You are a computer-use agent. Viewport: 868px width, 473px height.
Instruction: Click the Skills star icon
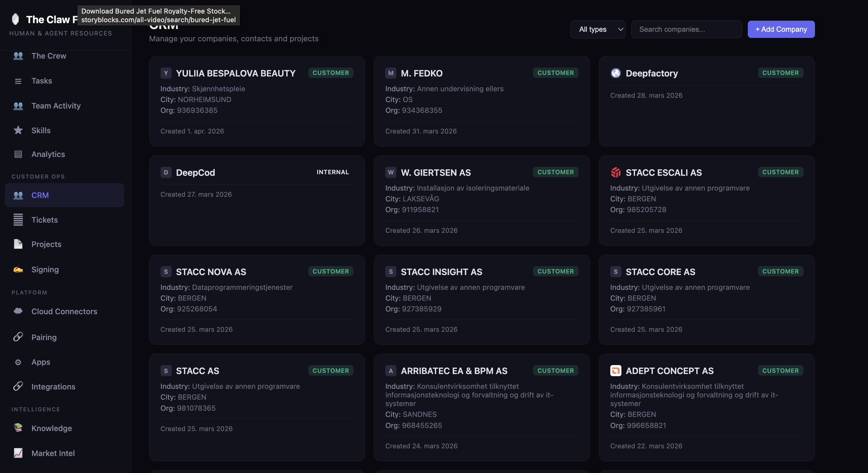pyautogui.click(x=18, y=130)
